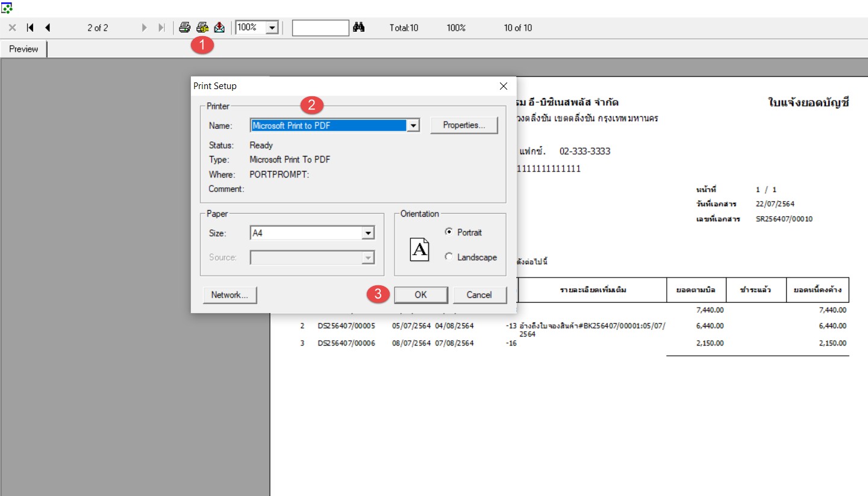Select Portrait orientation
Screen dimensions: 868x496
point(449,232)
